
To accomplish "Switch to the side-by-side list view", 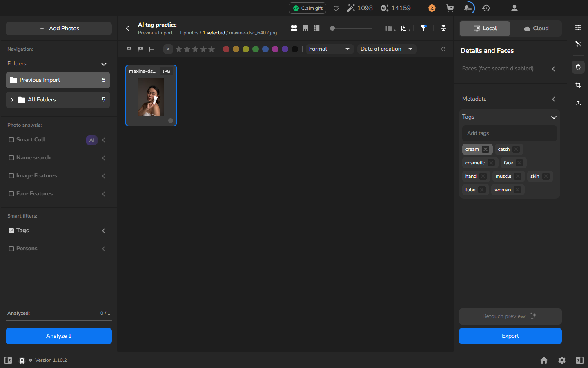I will (317, 28).
